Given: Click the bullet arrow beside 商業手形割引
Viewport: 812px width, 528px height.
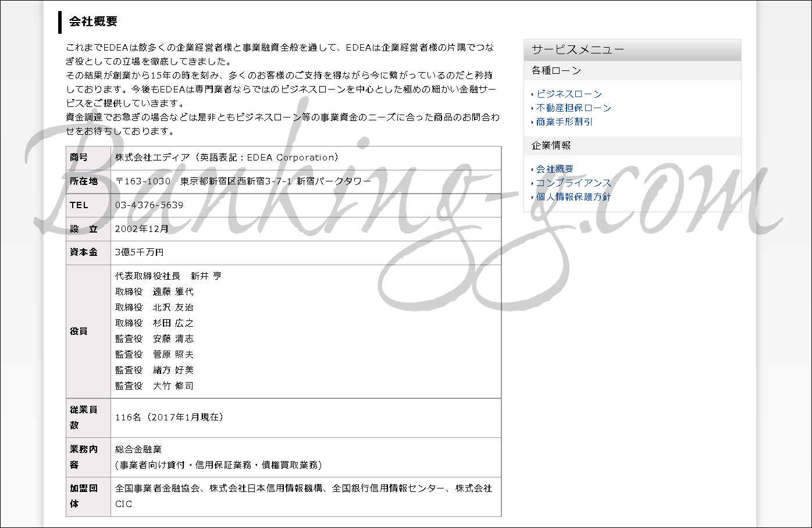Looking at the screenshot, I should click(x=532, y=122).
